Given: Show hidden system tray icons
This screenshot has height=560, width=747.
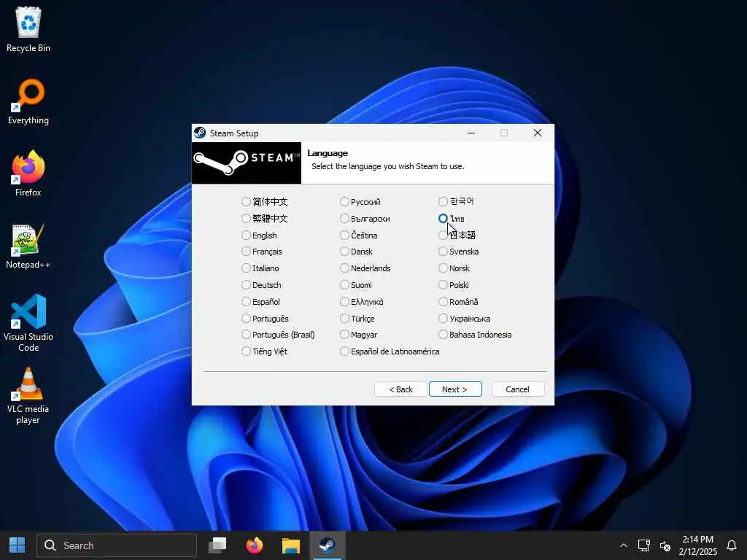Looking at the screenshot, I should (623, 545).
